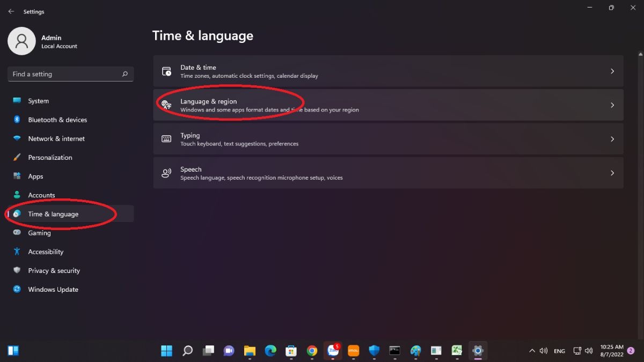The image size is (644, 362).
Task: Open Apps section in sidebar
Action: 71,176
